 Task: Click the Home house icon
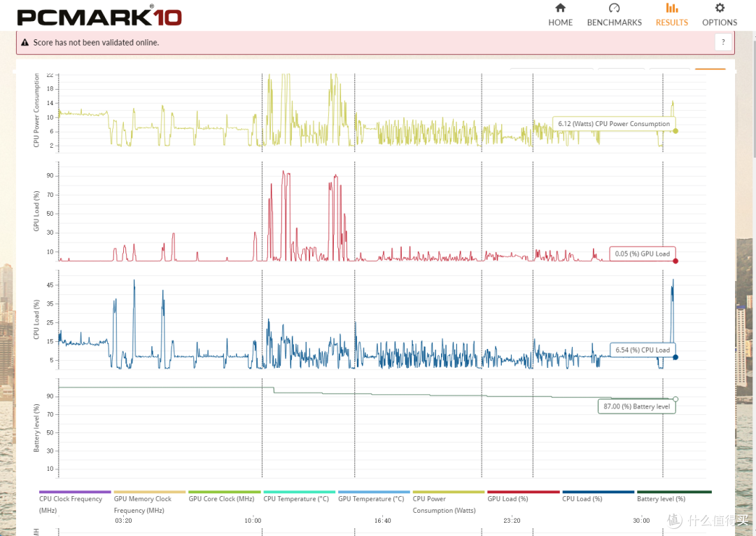pos(560,8)
